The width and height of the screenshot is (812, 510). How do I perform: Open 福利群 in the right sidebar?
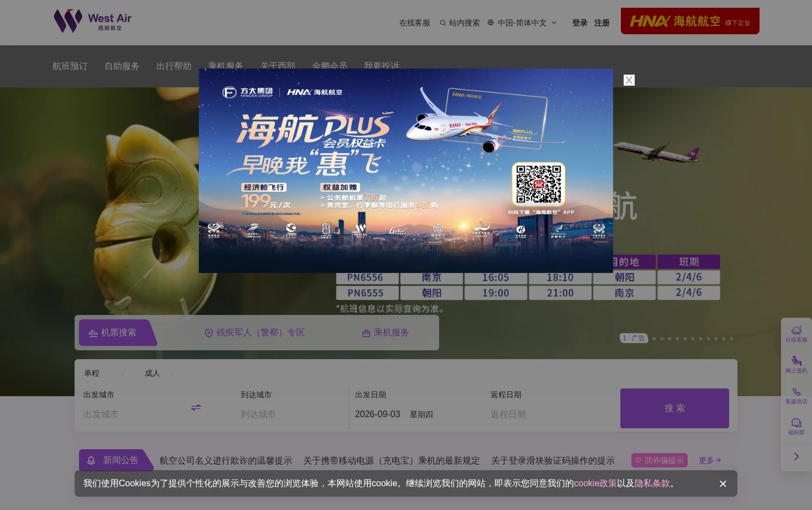pyautogui.click(x=797, y=427)
